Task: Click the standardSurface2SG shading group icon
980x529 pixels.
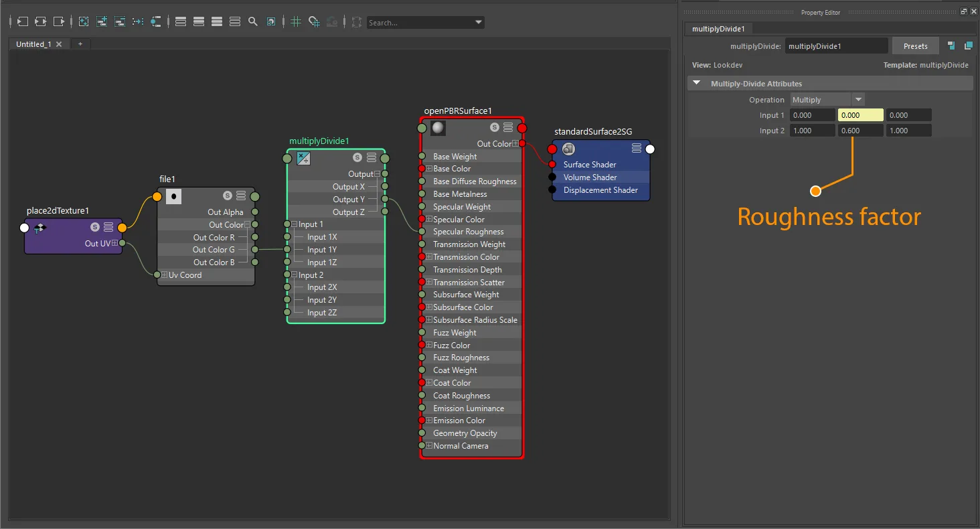Action: click(x=568, y=149)
